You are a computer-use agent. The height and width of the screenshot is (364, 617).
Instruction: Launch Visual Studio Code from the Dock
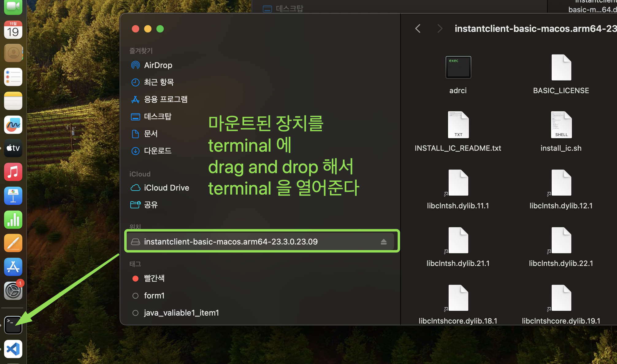coord(13,349)
